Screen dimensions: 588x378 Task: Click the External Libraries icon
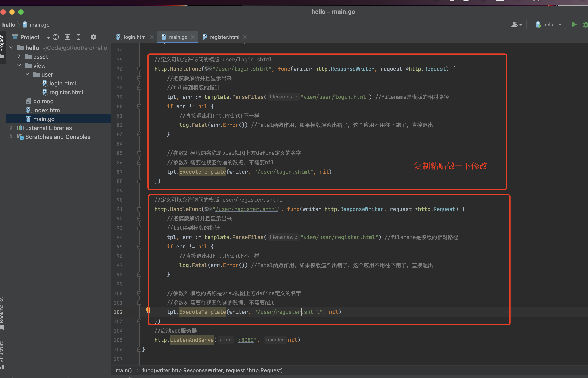click(x=20, y=128)
